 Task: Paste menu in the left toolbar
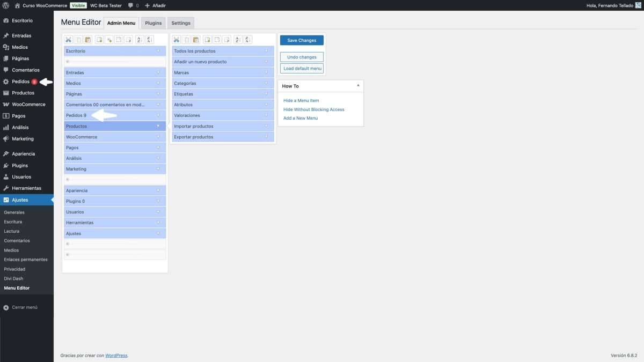tap(88, 40)
